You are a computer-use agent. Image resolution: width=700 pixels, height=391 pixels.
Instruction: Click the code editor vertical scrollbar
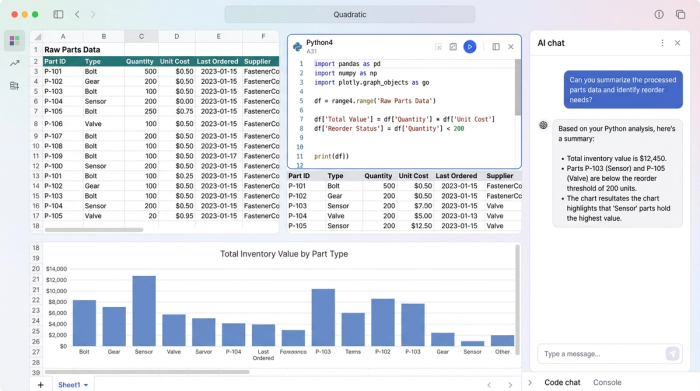pyautogui.click(x=518, y=87)
